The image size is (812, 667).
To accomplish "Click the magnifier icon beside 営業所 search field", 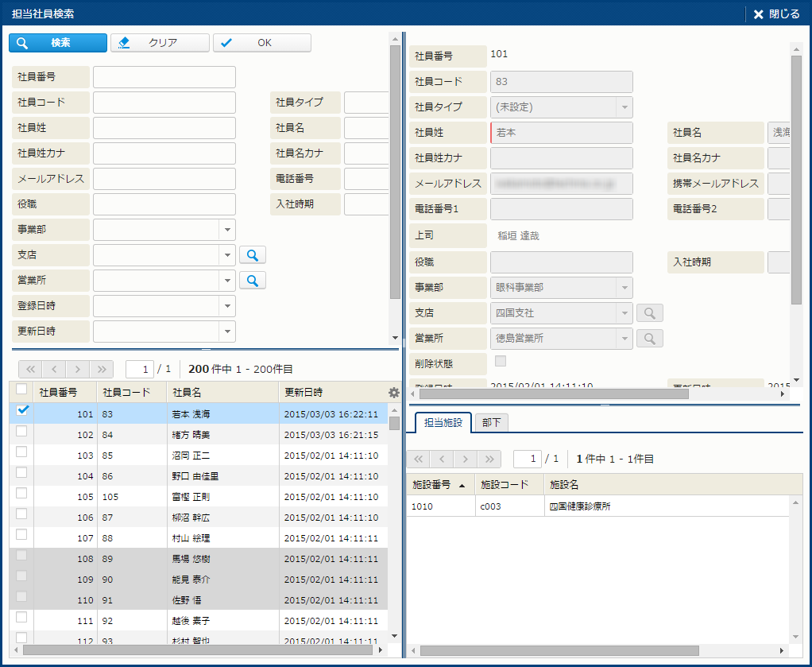I will pos(253,281).
